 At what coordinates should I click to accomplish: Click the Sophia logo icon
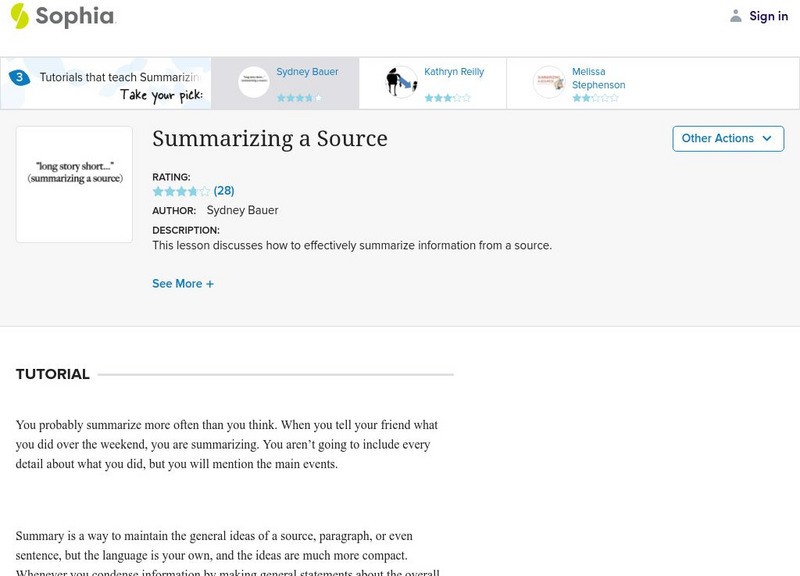point(19,16)
